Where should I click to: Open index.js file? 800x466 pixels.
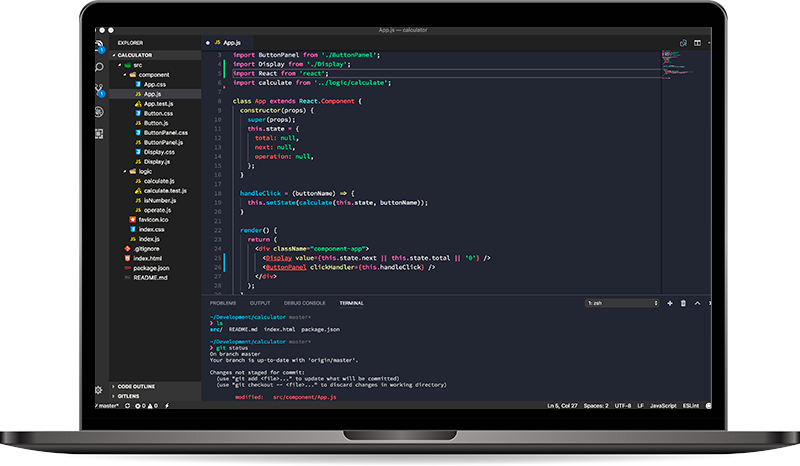(155, 239)
